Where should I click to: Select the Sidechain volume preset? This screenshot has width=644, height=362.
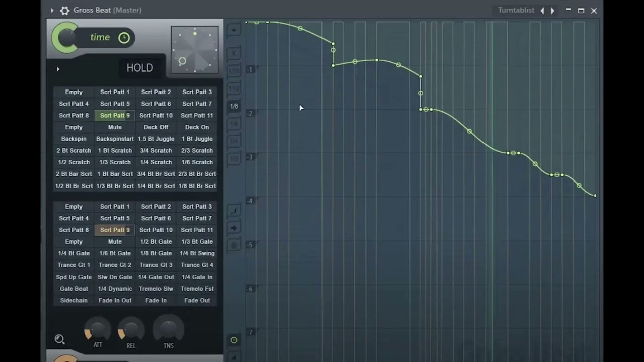coord(74,300)
